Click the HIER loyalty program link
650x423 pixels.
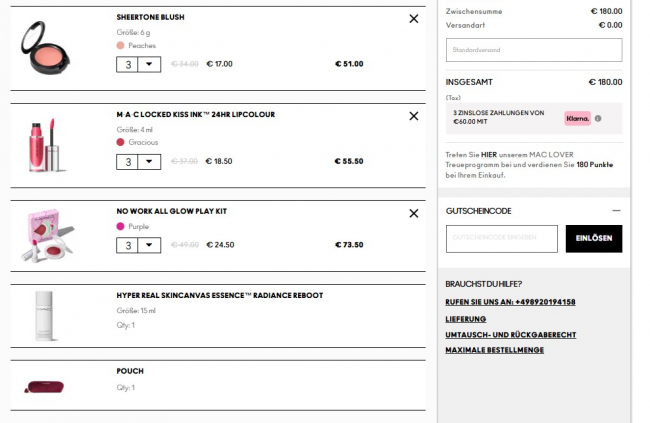point(490,154)
